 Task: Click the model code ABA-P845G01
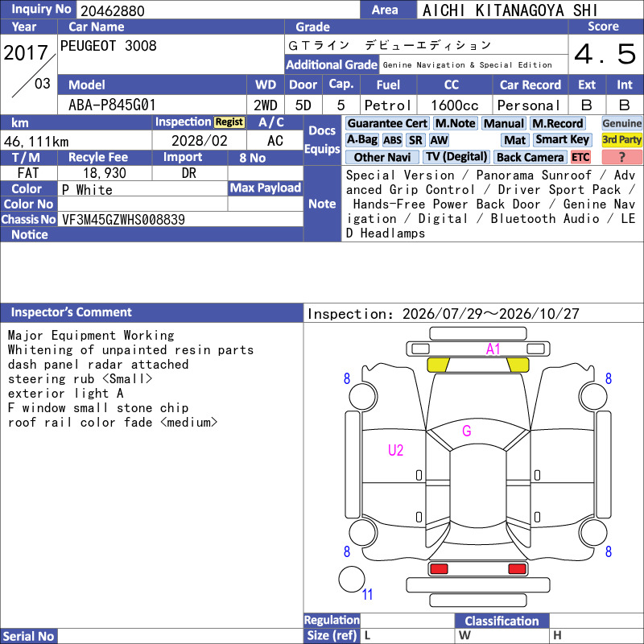[x=112, y=105]
